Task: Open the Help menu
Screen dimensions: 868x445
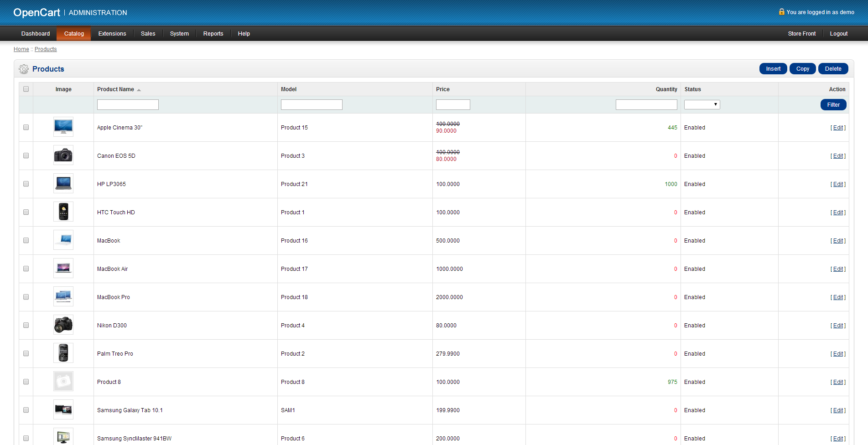Action: (244, 34)
